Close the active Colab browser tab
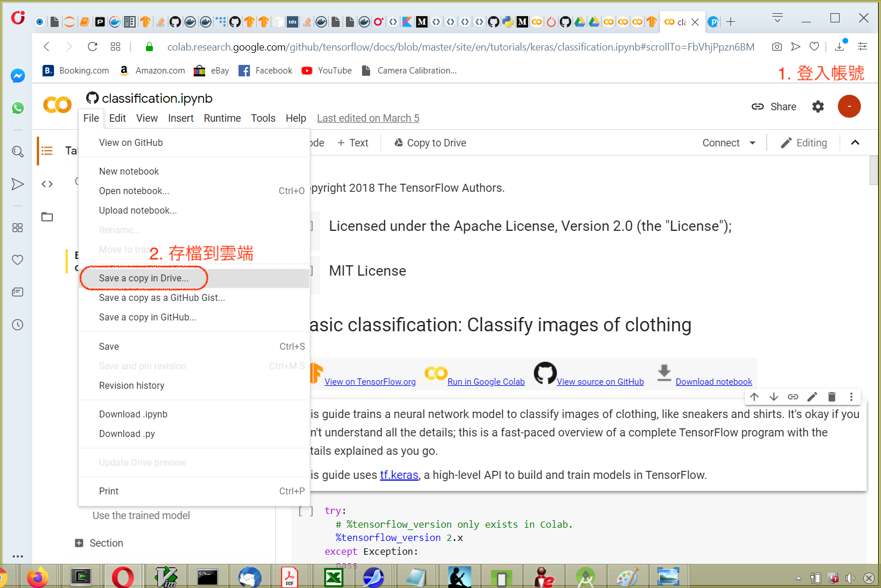881x588 pixels. 695,22
